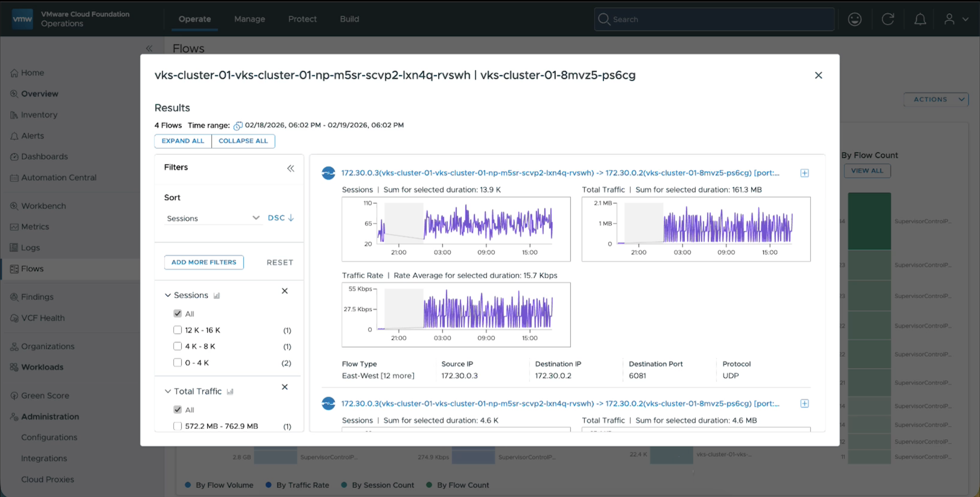Click the Sessions histogram chart icon
The height and width of the screenshot is (497, 980).
(x=216, y=296)
